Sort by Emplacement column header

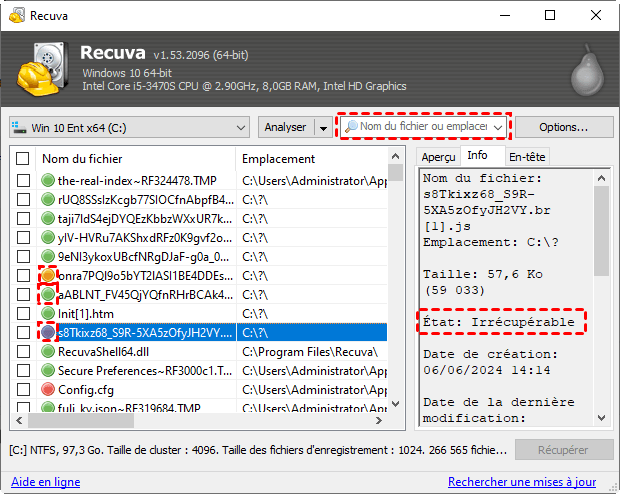coord(311,159)
